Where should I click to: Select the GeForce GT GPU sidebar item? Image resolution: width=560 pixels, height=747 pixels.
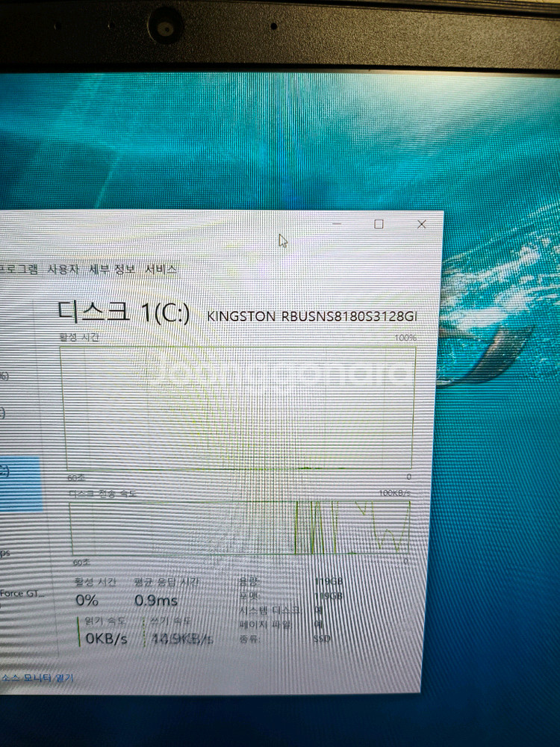[22, 594]
